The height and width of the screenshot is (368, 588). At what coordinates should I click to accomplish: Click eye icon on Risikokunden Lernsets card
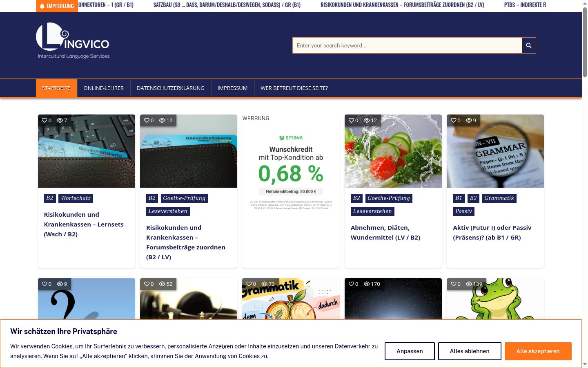click(x=60, y=120)
